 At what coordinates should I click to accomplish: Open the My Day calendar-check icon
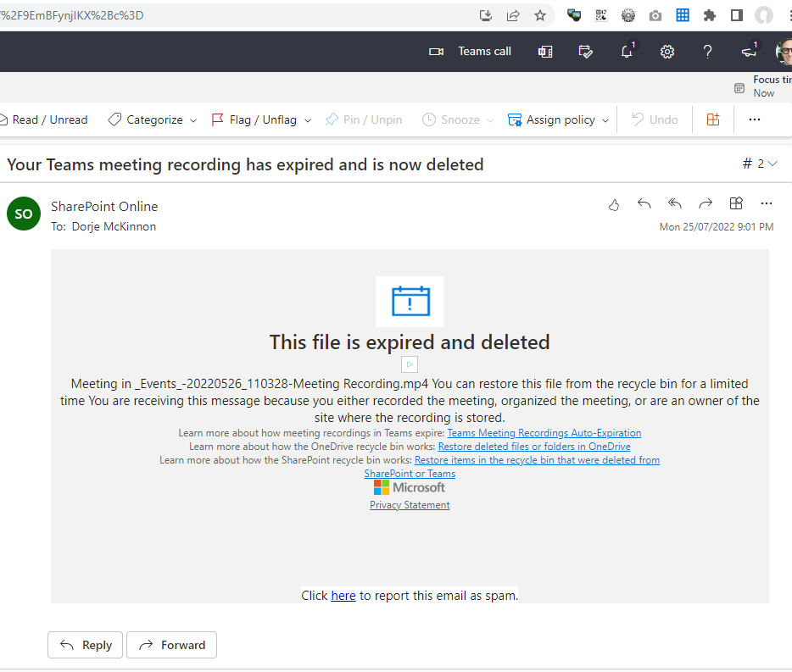coord(585,52)
